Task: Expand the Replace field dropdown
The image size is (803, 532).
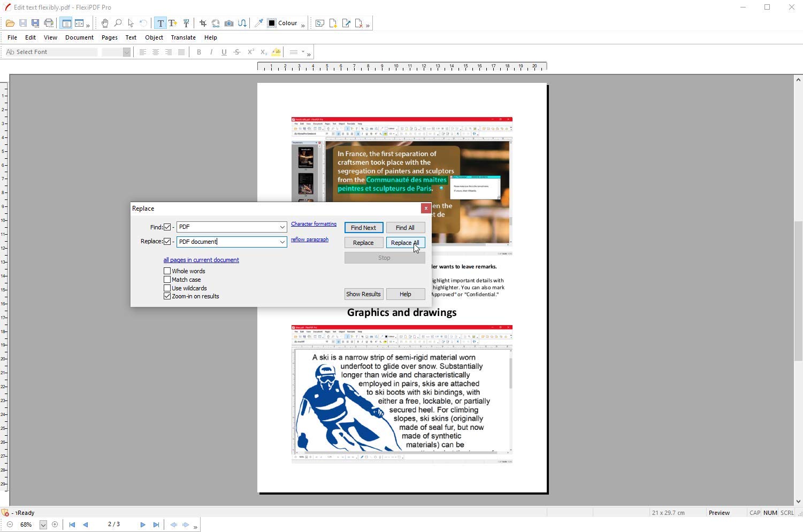Action: [282, 242]
